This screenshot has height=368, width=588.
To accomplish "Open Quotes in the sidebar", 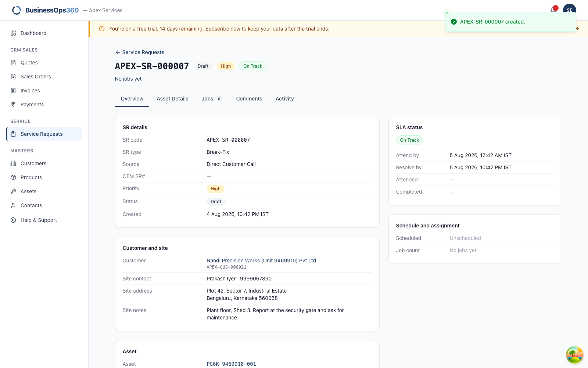I will (44, 63).
